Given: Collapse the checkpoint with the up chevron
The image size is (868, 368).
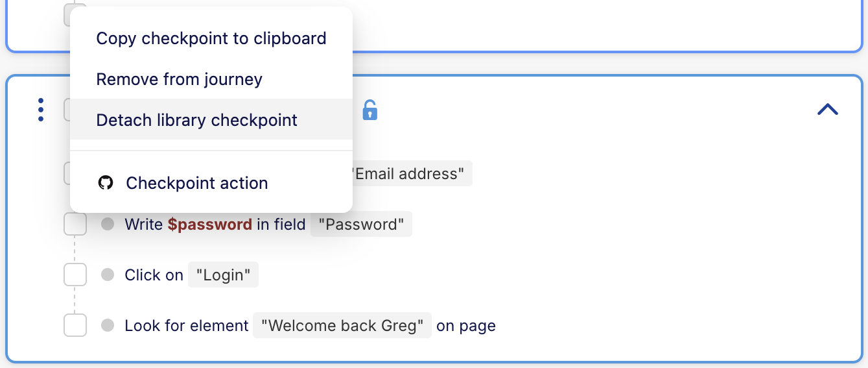Looking at the screenshot, I should [828, 110].
